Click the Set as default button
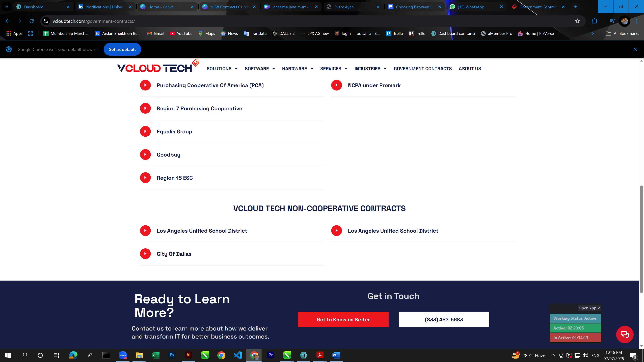Viewport: 644px width, 362px height. (x=122, y=49)
